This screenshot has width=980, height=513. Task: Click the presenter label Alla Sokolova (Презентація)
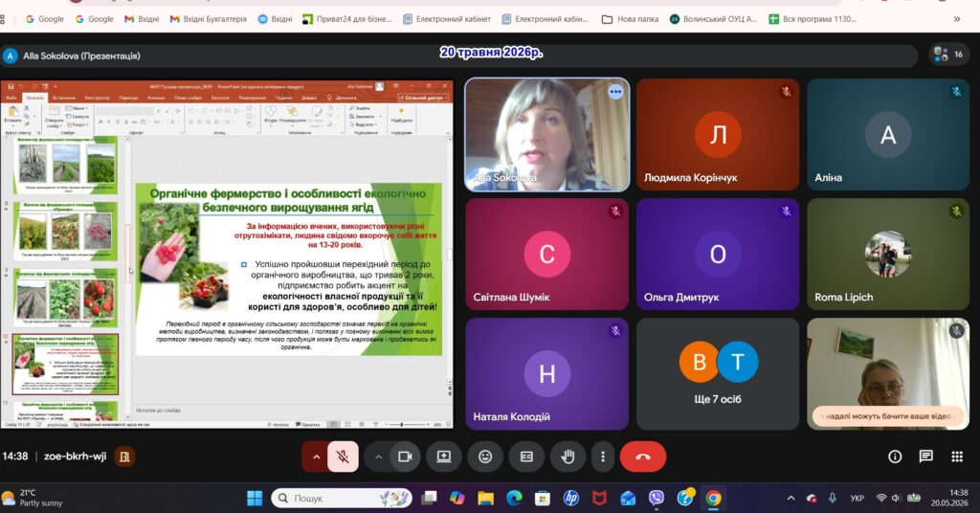pyautogui.click(x=81, y=56)
